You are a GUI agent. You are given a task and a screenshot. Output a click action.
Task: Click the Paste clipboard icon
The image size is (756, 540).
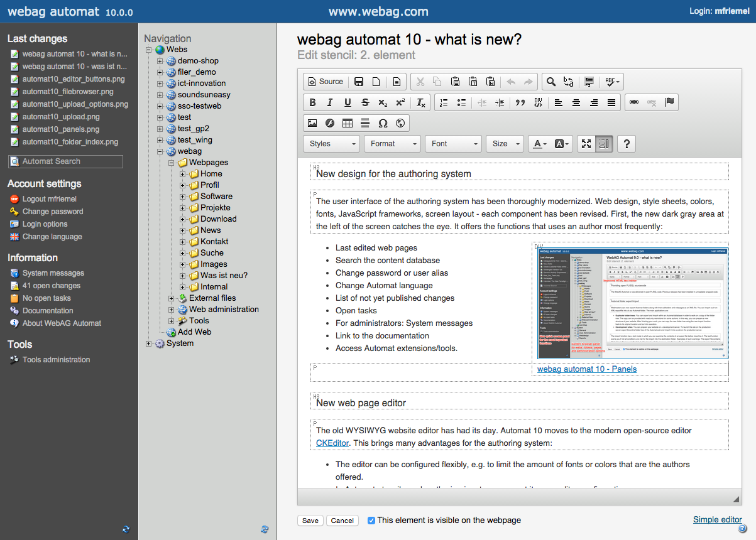pos(456,82)
